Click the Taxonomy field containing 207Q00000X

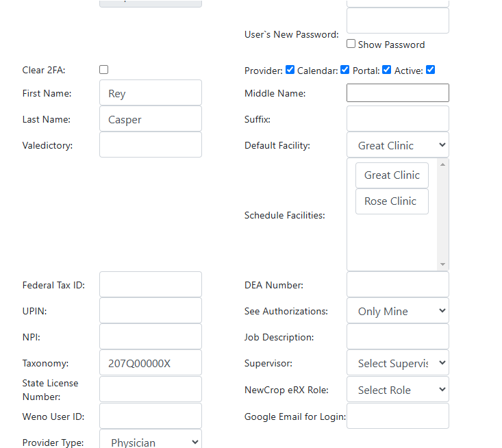point(151,363)
